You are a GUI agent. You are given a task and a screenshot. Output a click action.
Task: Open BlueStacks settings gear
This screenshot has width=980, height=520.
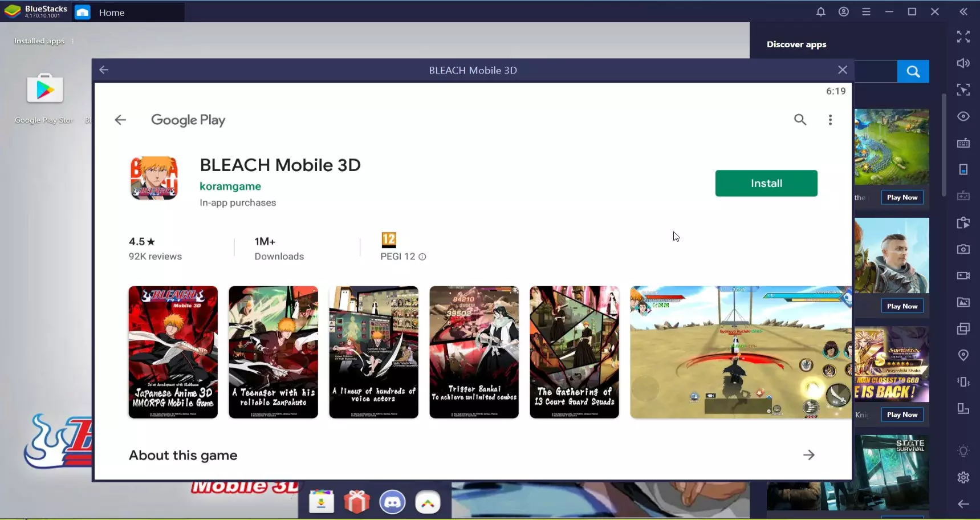point(963,477)
